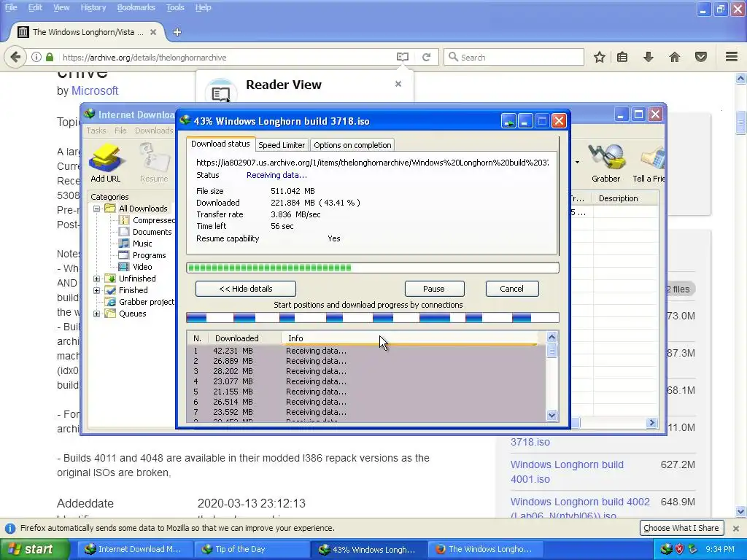
Task: Select Grabber projects in categories tree
Action: (x=139, y=302)
